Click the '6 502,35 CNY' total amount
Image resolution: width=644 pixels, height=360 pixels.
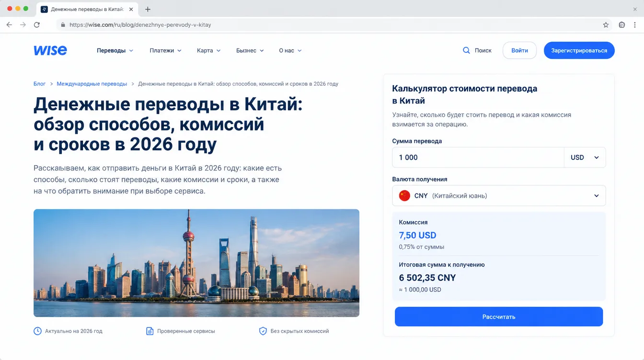427,278
